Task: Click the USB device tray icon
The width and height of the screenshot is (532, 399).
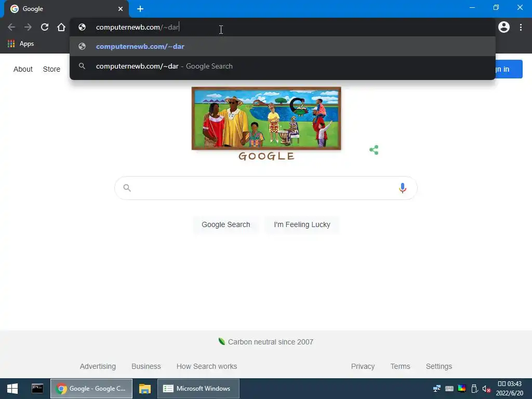Action: tap(474, 389)
